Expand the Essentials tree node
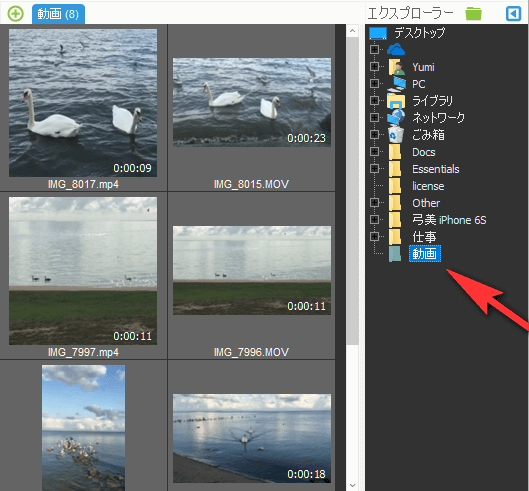Screen dimensions: 529x491 pos(374,168)
